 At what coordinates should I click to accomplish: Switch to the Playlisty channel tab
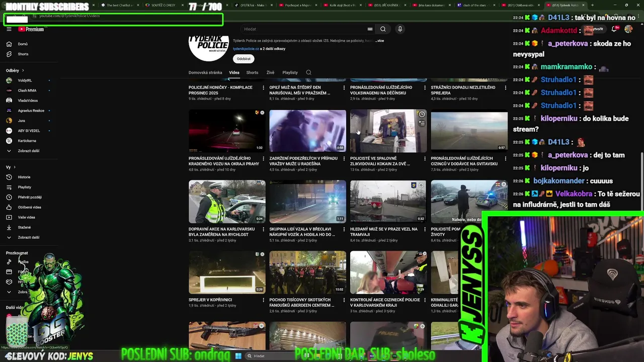click(290, 72)
